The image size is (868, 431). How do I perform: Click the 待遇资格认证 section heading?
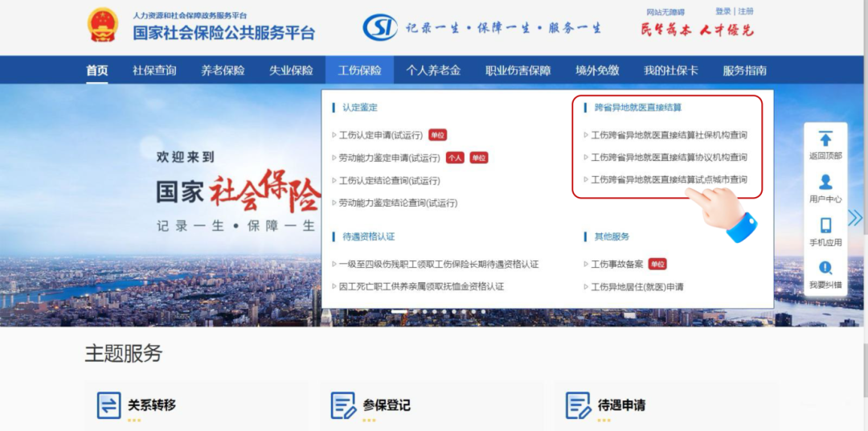point(369,236)
